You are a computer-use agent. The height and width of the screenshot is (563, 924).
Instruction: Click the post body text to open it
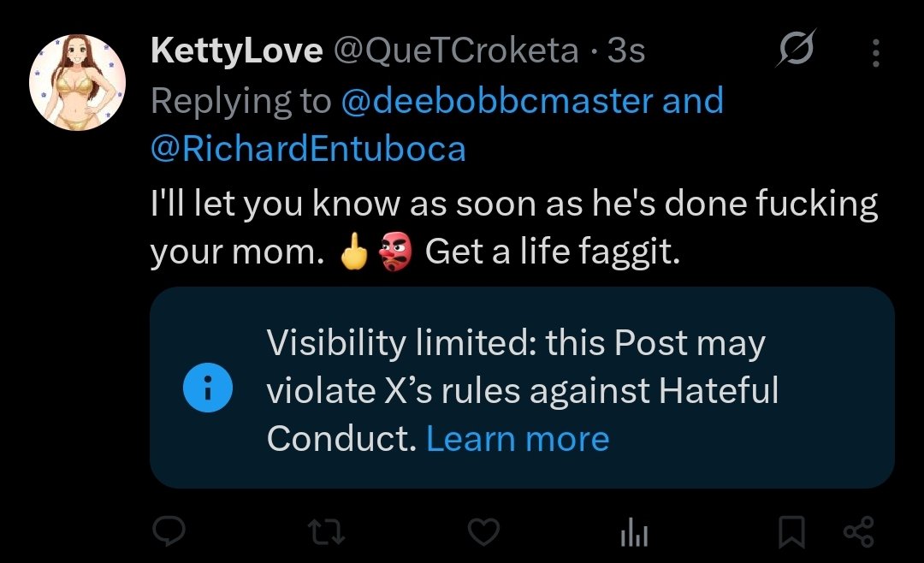[513, 205]
